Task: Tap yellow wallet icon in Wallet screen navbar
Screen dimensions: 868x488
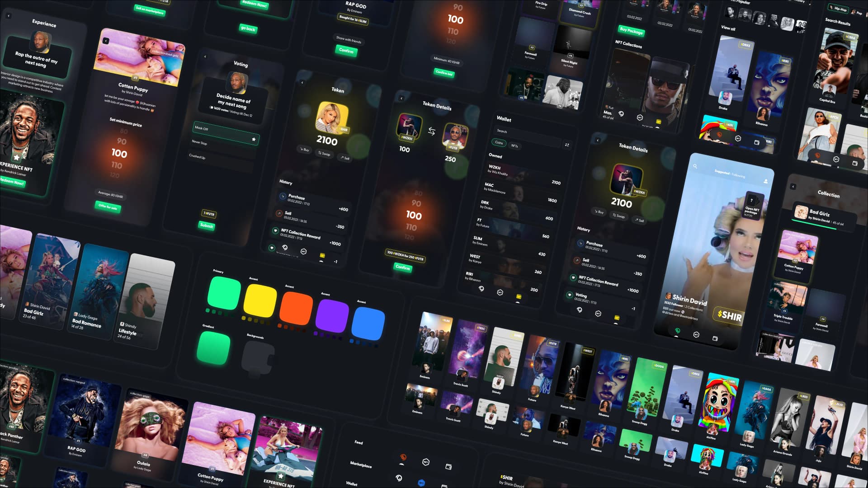Action: point(519,296)
